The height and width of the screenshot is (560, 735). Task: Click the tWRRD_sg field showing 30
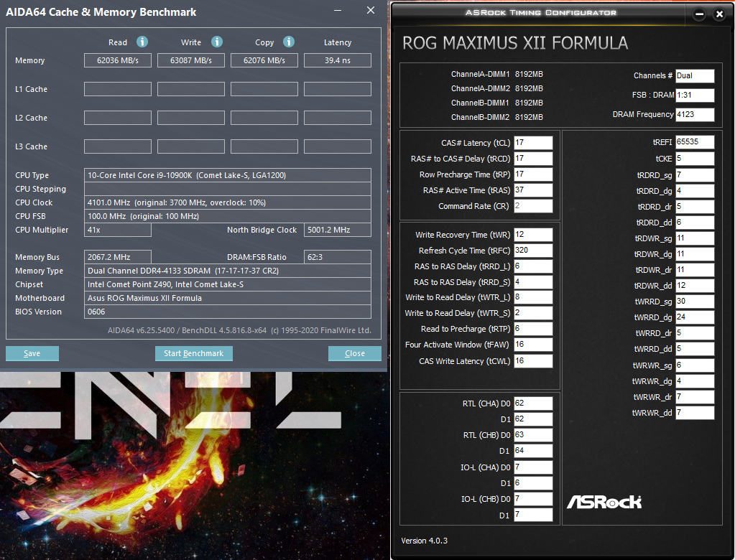[695, 302]
